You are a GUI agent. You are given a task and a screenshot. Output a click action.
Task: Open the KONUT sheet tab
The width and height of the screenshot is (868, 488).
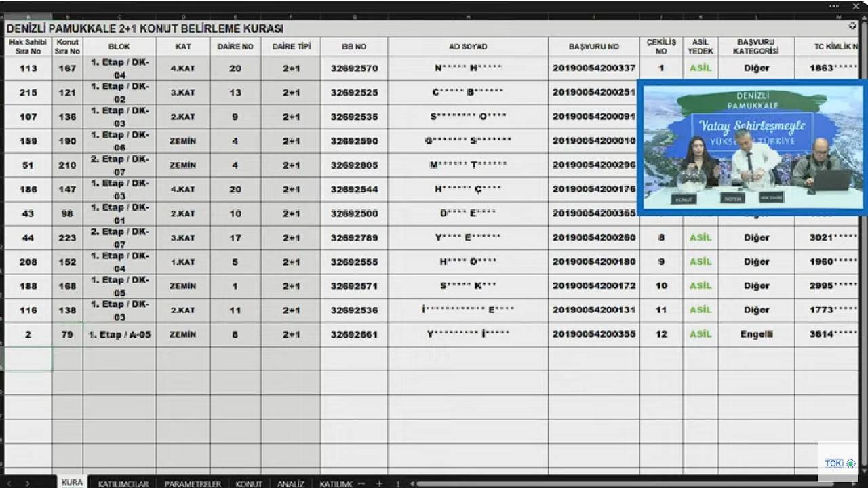pos(249,484)
